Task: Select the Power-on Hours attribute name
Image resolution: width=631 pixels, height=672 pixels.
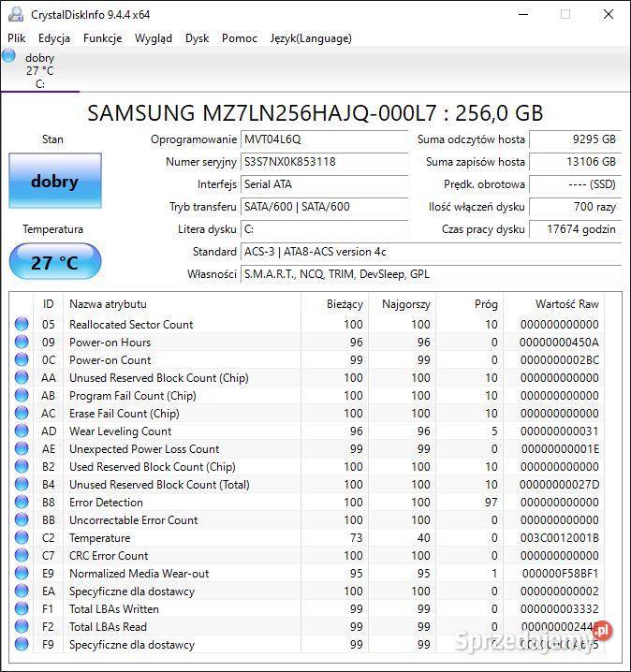Action: tap(110, 343)
